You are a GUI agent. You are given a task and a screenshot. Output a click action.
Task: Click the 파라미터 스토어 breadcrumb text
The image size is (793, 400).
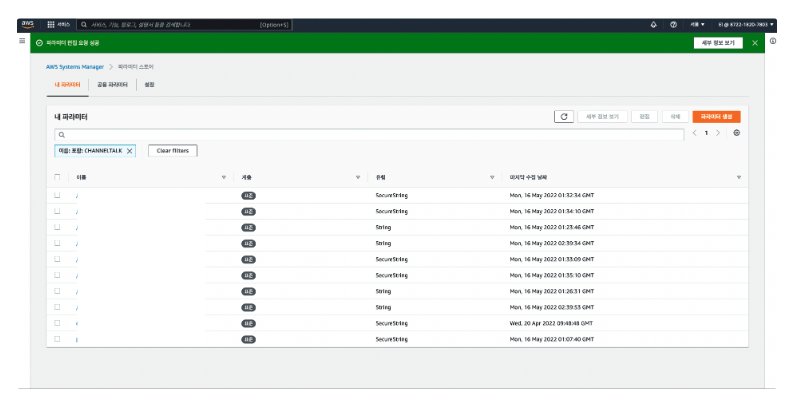coord(136,67)
